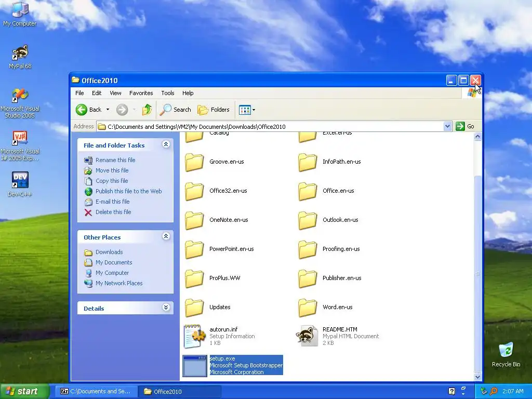The height and width of the screenshot is (399, 532).
Task: Collapse File and Folder Tasks panel
Action: (166, 144)
